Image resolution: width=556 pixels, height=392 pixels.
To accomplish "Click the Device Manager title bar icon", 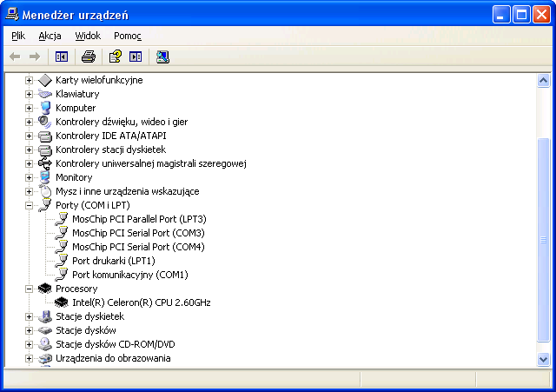I will [12, 15].
